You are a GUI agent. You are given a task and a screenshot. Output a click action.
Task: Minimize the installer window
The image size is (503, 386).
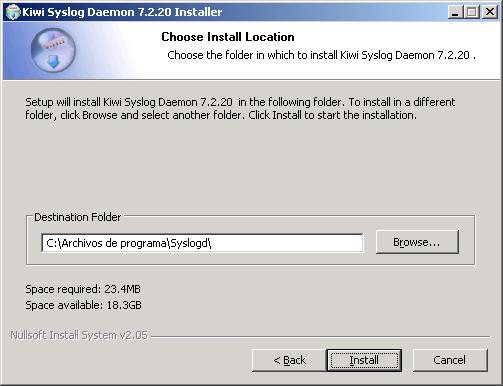(455, 13)
